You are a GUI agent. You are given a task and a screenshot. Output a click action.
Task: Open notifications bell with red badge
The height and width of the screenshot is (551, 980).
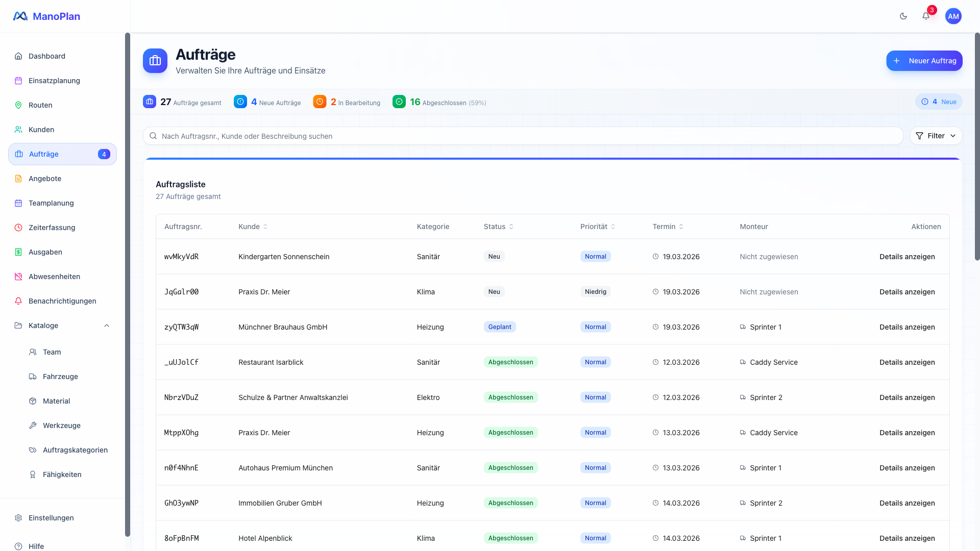(926, 16)
